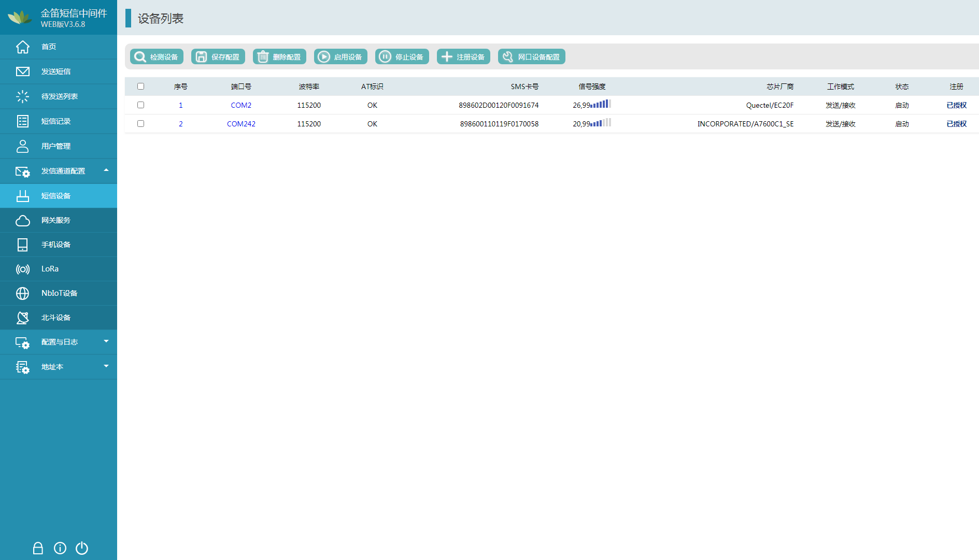Click the magnifier icon for 检测设备
The width and height of the screenshot is (979, 560).
(x=140, y=57)
